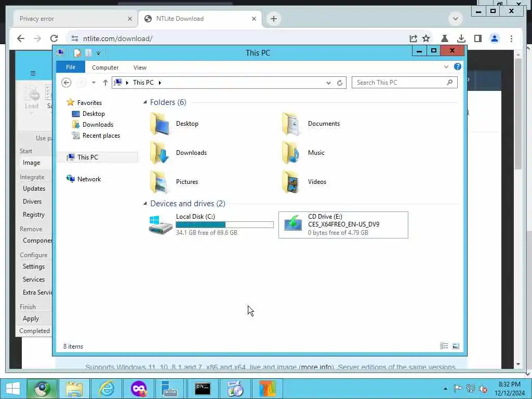Select Favorites in navigation pane
Screen dimensions: 532x399
[x=84, y=102]
